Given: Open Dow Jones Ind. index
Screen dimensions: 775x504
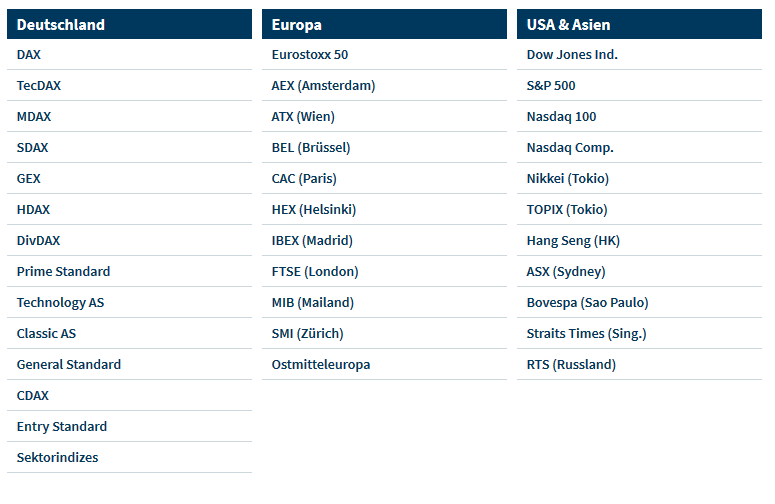Looking at the screenshot, I should (572, 54).
